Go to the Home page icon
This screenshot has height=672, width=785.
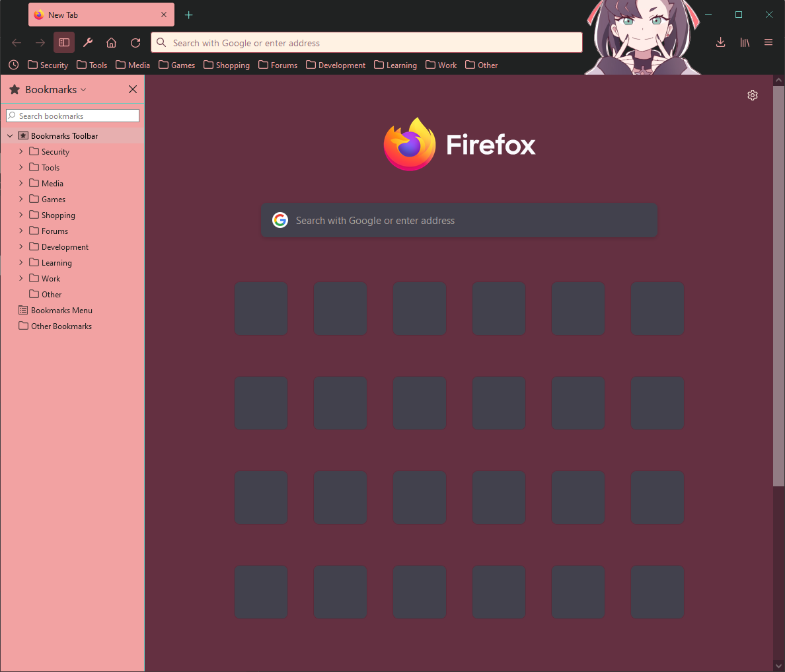coord(111,42)
